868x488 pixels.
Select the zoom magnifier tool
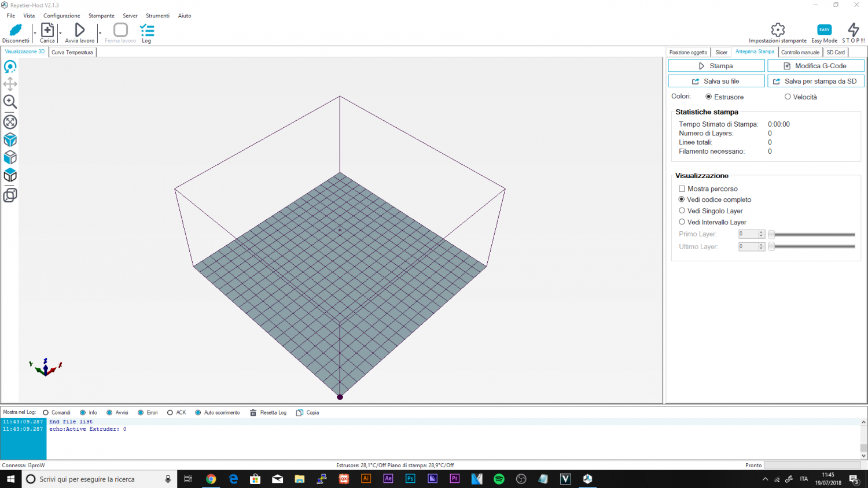(x=10, y=102)
